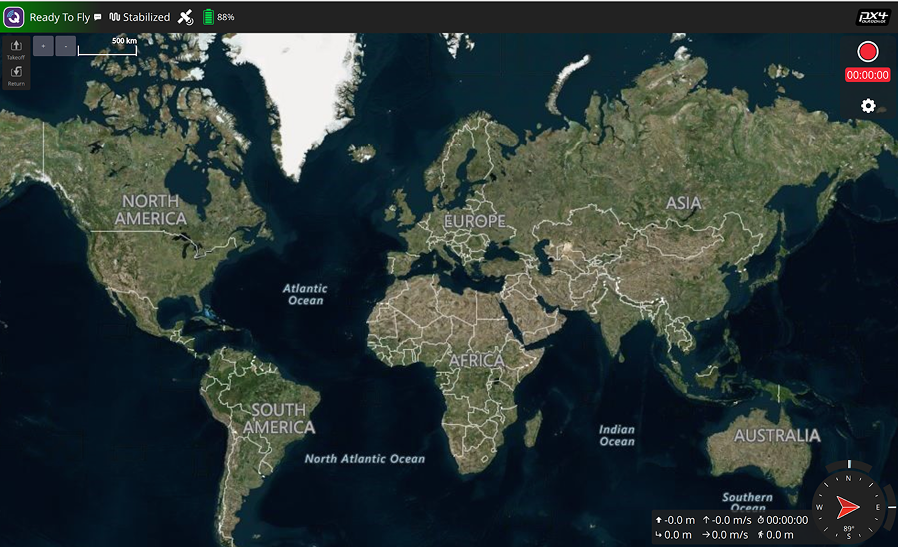Click the Ready To Fly status text
Screen dimensions: 898x547
pos(59,17)
